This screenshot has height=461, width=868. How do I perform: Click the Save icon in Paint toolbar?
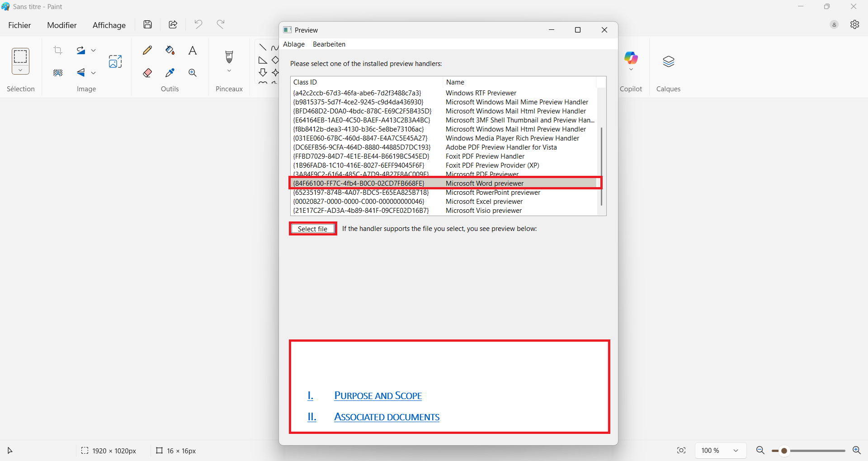point(147,24)
